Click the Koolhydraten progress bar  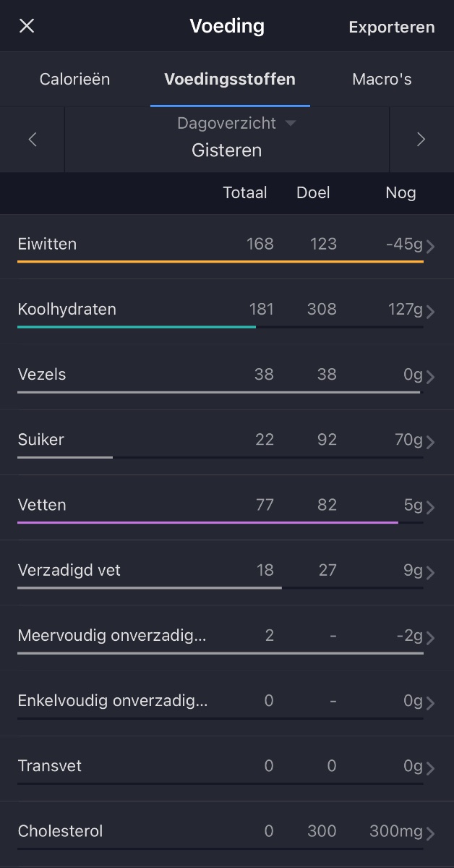[220, 327]
